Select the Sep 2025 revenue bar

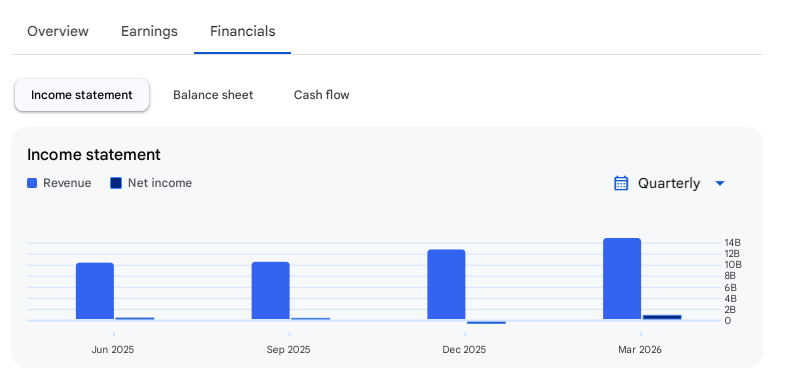[270, 290]
